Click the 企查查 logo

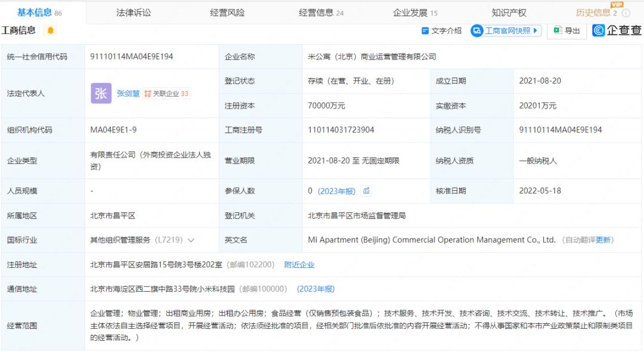pyautogui.click(x=617, y=30)
